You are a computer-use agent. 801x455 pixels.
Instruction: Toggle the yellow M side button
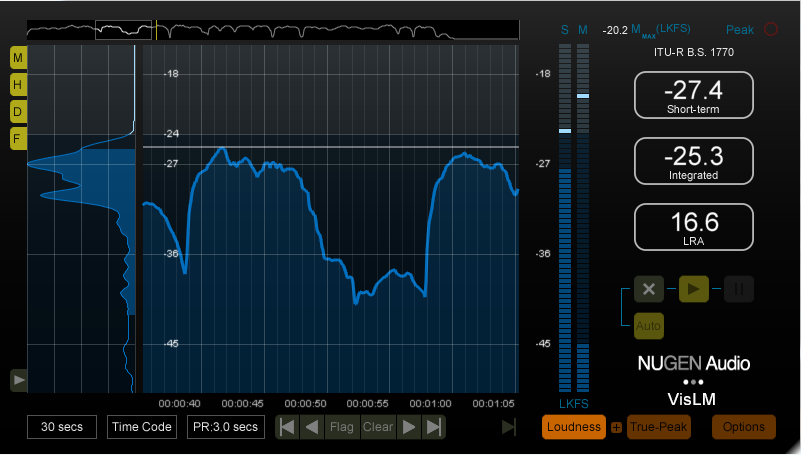[18, 58]
